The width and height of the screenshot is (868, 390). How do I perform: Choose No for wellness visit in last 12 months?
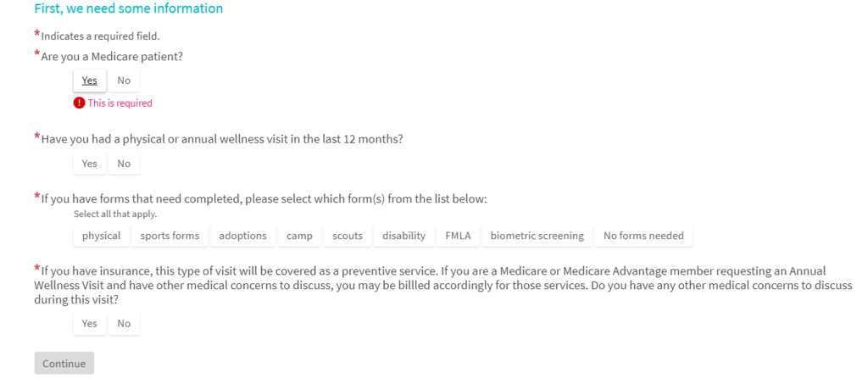124,164
